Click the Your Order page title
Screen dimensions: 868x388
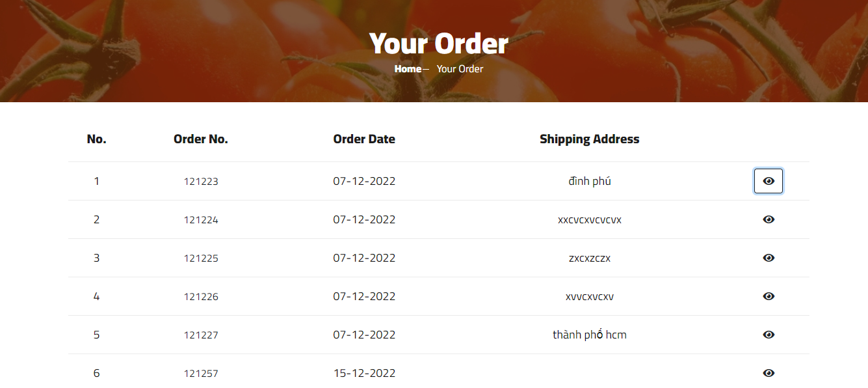438,43
